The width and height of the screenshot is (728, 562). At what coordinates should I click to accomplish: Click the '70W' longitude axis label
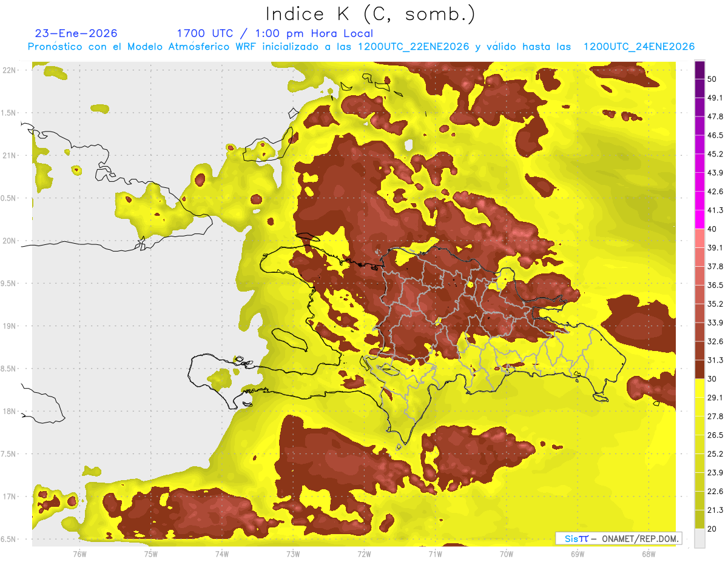pos(507,554)
